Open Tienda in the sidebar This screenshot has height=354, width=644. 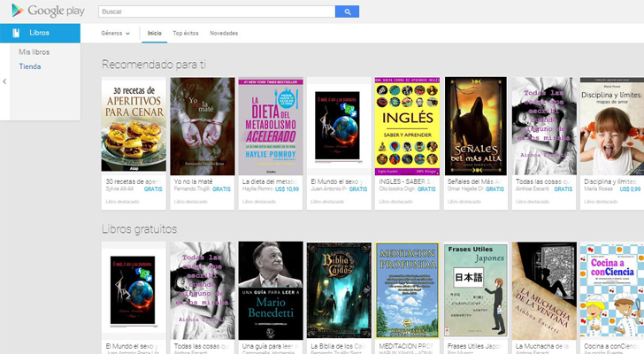[x=29, y=66]
